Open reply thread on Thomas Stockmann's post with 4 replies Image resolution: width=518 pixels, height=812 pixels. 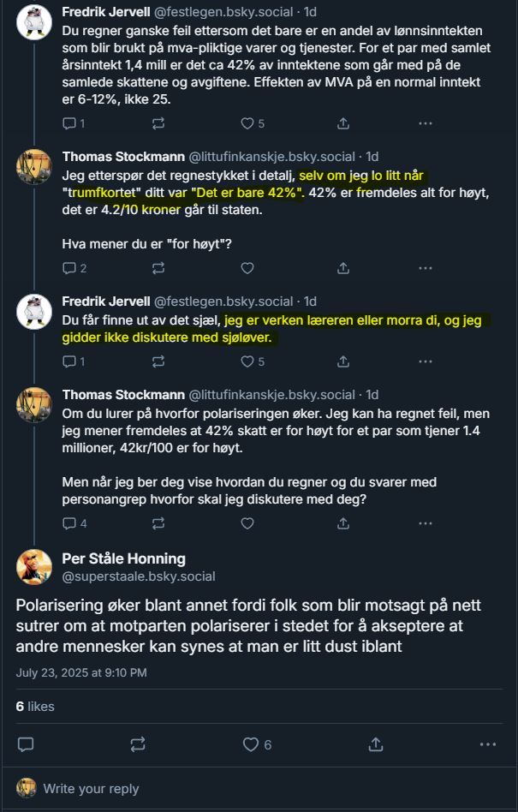pos(74,523)
